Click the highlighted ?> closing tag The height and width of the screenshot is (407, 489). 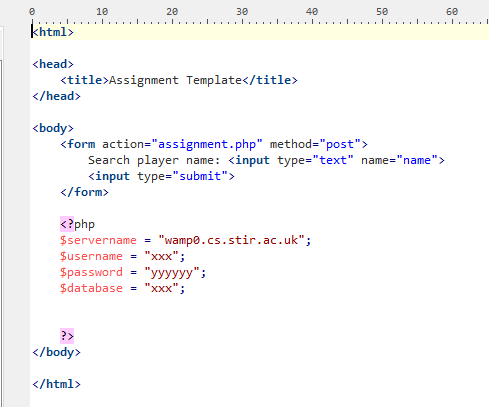point(67,336)
